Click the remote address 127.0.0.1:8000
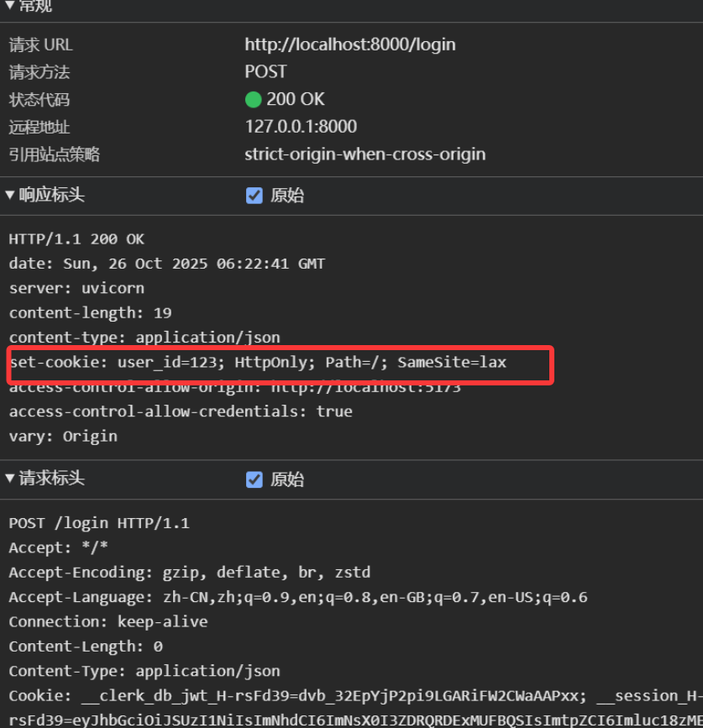Screen dimensions: 703x728 click(x=301, y=127)
